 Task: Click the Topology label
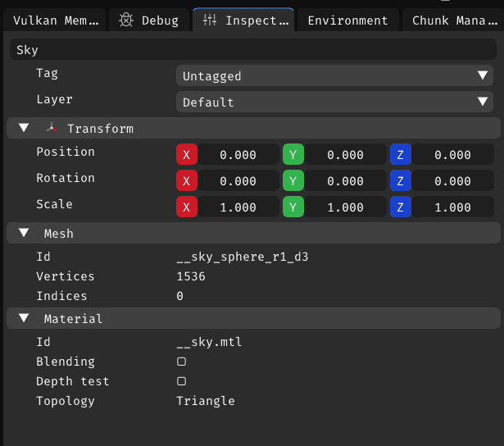66,401
